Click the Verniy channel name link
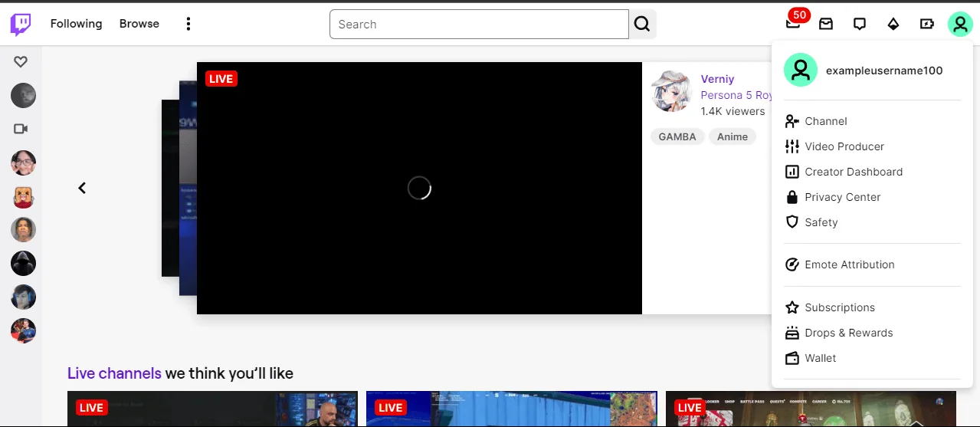The image size is (980, 427). pyautogui.click(x=717, y=79)
